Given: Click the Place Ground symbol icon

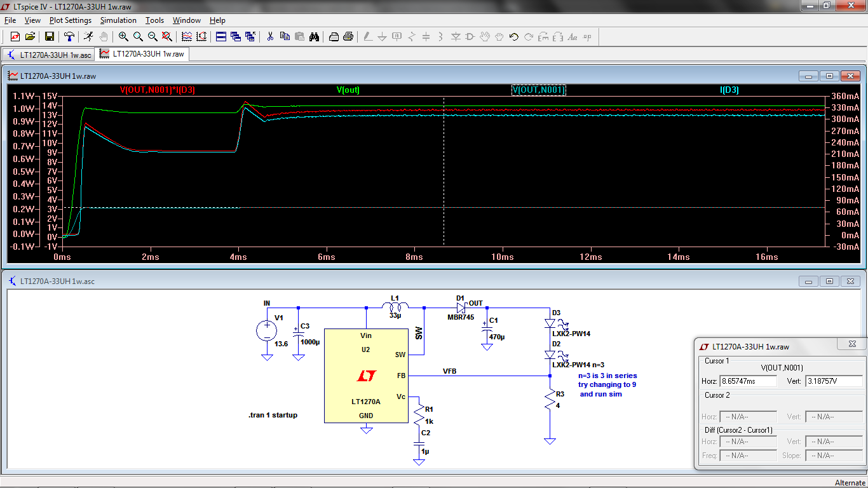Looking at the screenshot, I should (383, 37).
